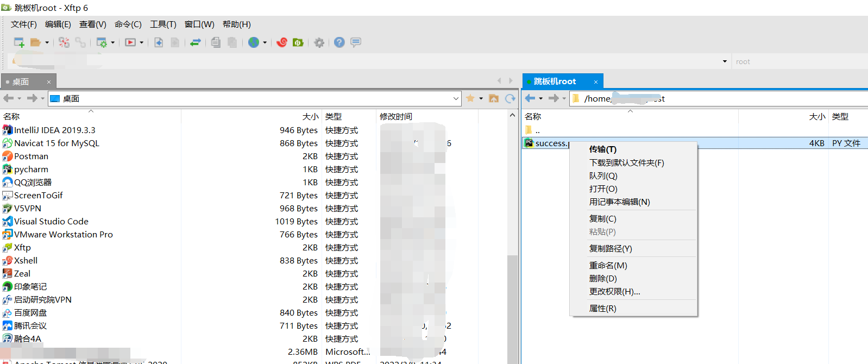
Task: Click the local favorites star icon
Action: 470,98
